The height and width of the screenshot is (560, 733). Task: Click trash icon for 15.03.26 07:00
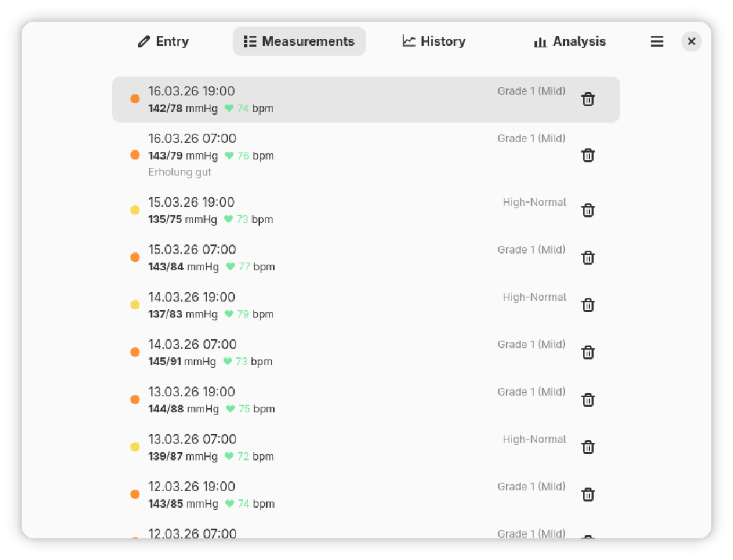[588, 258]
